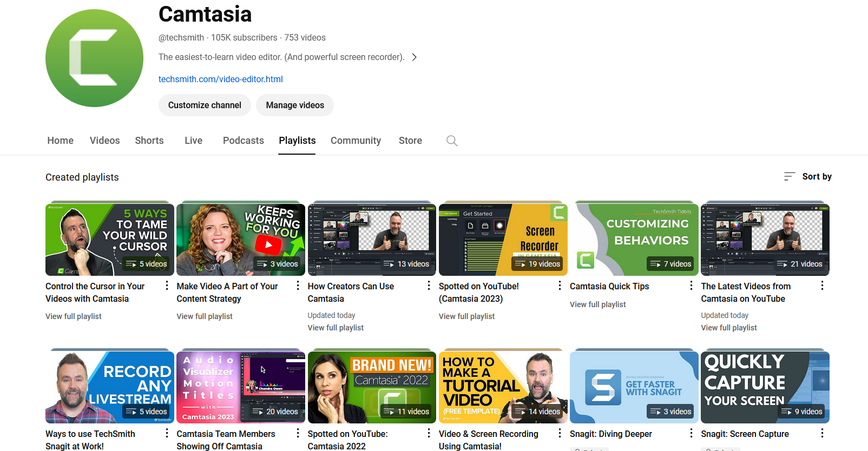Open Ways to use TechSmith Snagit at Work! title

pos(90,440)
